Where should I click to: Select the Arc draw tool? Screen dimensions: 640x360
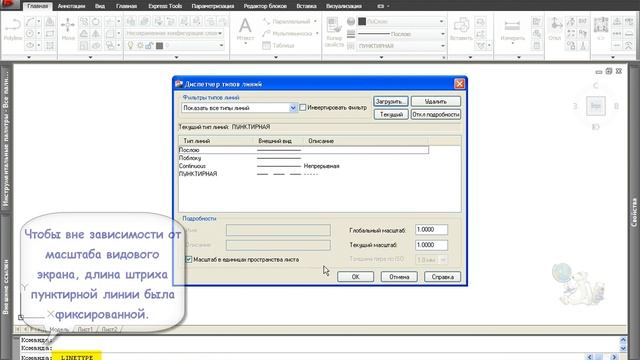[30, 22]
